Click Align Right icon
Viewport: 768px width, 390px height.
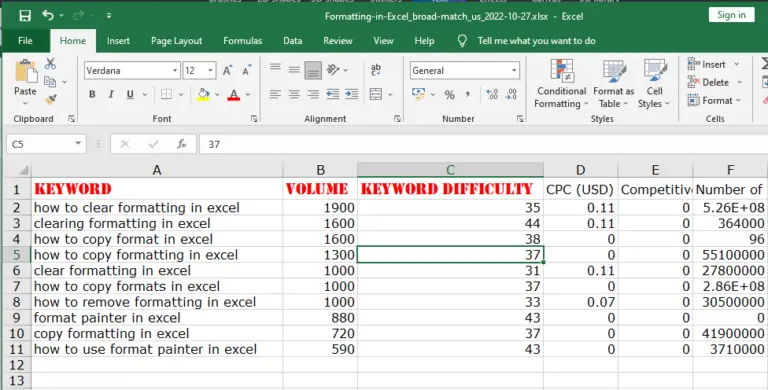tap(313, 94)
